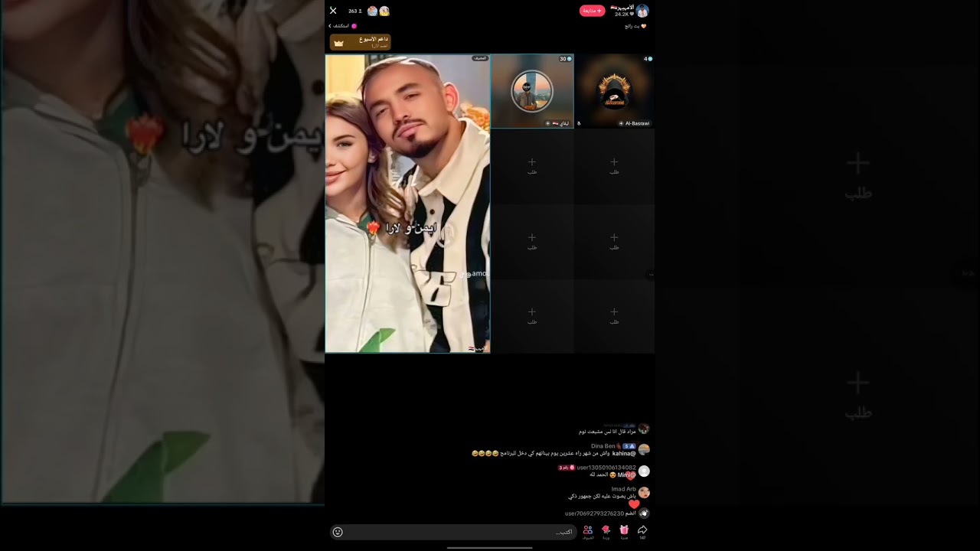Screen dimensions: 980x551
Task: Open the داعم الأسبوع weekly supporter banner
Action: coord(361,42)
